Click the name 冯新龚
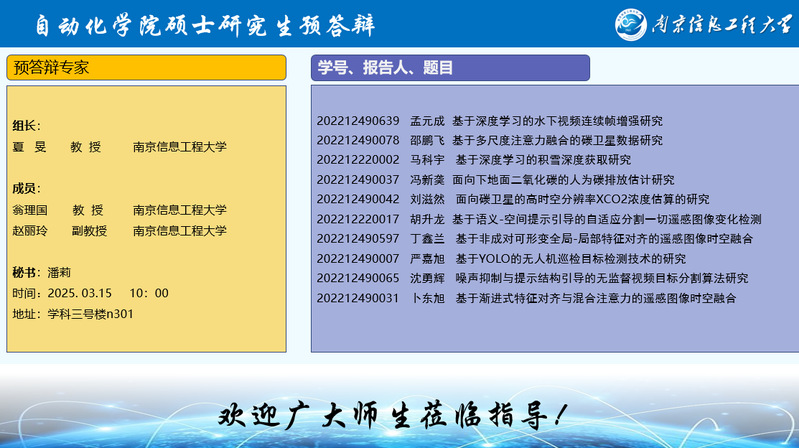 click(x=427, y=179)
